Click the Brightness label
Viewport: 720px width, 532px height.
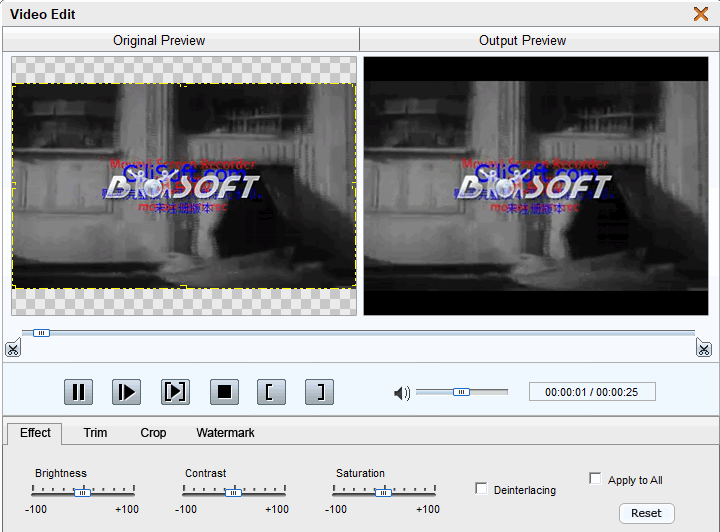[61, 473]
